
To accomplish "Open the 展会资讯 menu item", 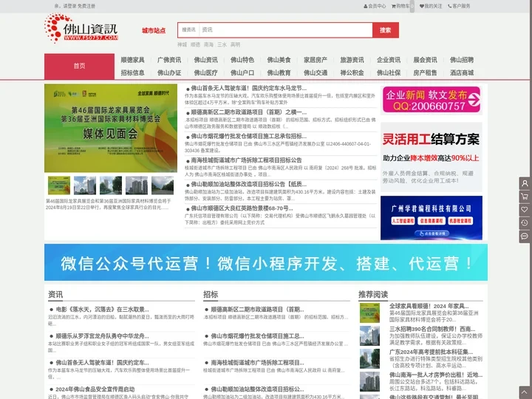I will 425,60.
